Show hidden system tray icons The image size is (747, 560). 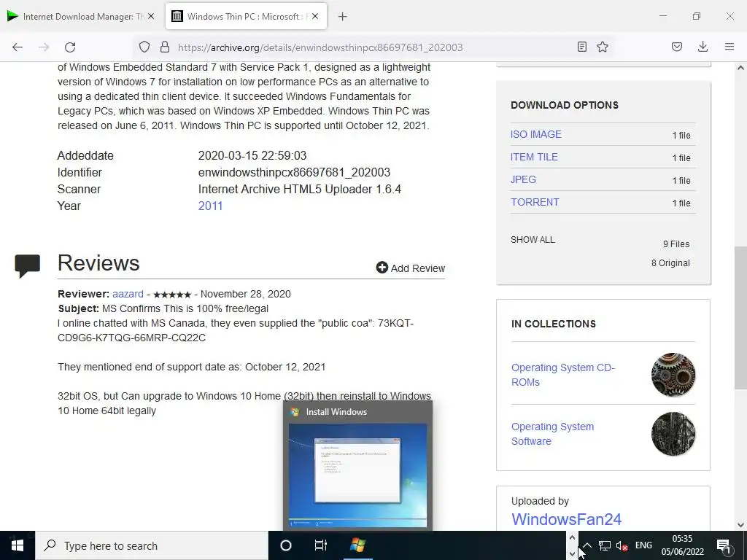[x=587, y=545]
